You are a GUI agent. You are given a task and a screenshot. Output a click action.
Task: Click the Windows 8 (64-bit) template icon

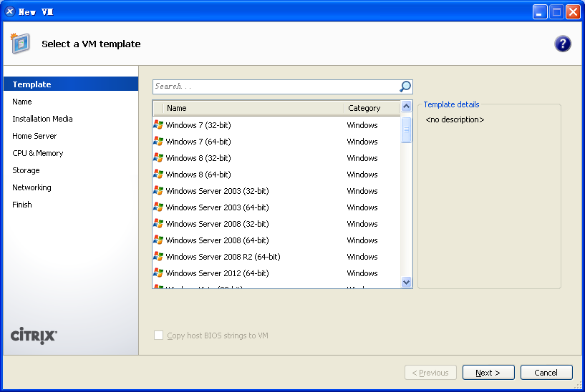pyautogui.click(x=158, y=174)
